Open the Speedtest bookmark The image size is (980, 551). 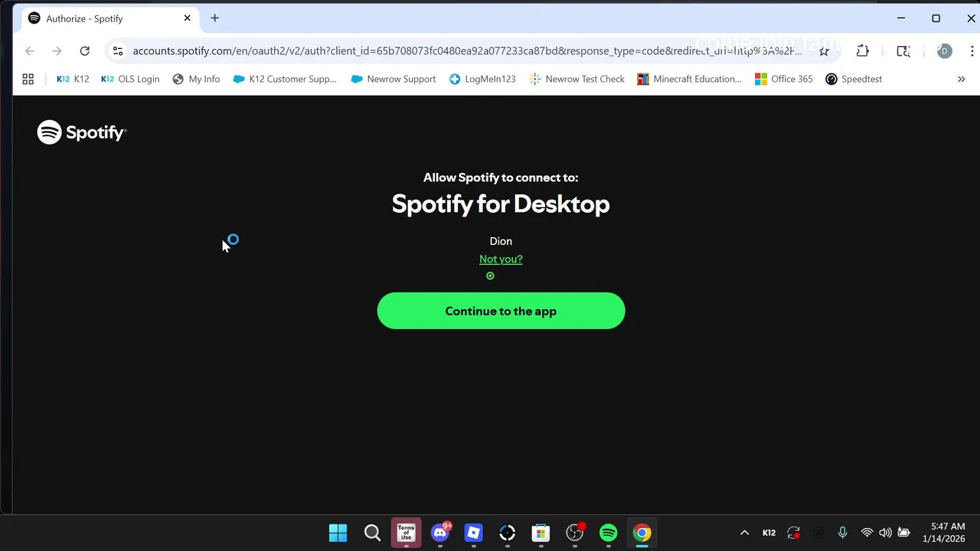(x=854, y=79)
